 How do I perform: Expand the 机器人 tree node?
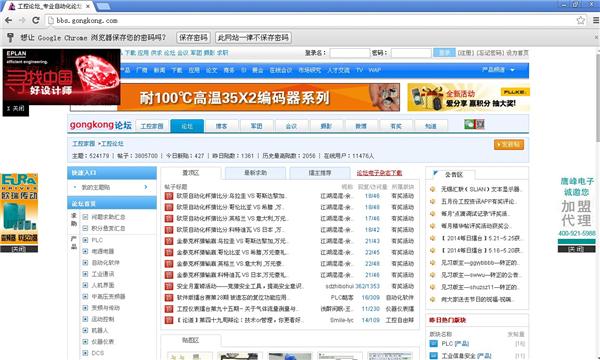click(85, 330)
